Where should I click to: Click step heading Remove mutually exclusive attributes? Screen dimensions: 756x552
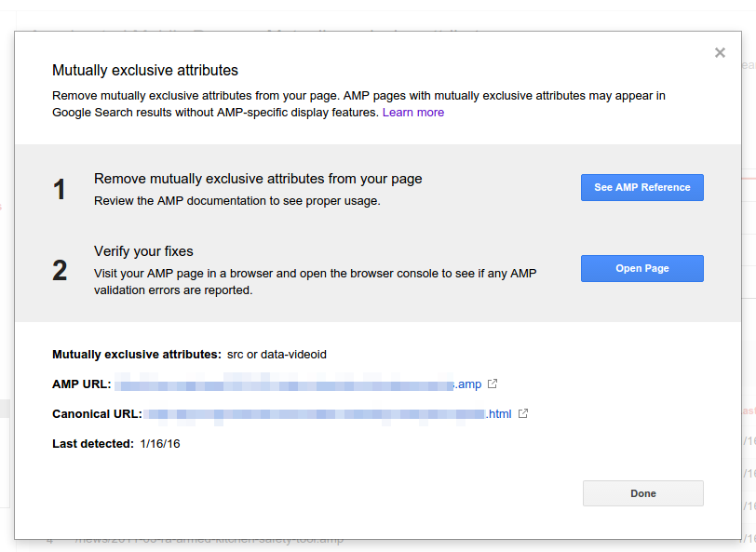click(258, 179)
